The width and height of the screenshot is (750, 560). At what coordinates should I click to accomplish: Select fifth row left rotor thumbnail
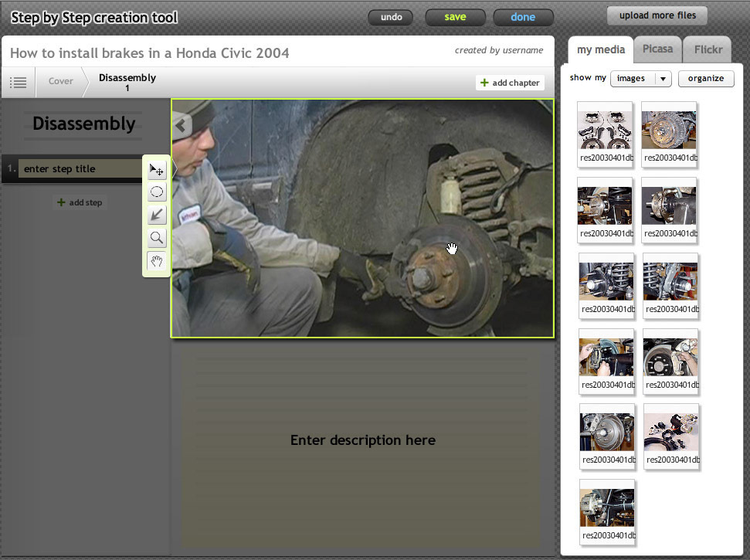[x=607, y=436]
